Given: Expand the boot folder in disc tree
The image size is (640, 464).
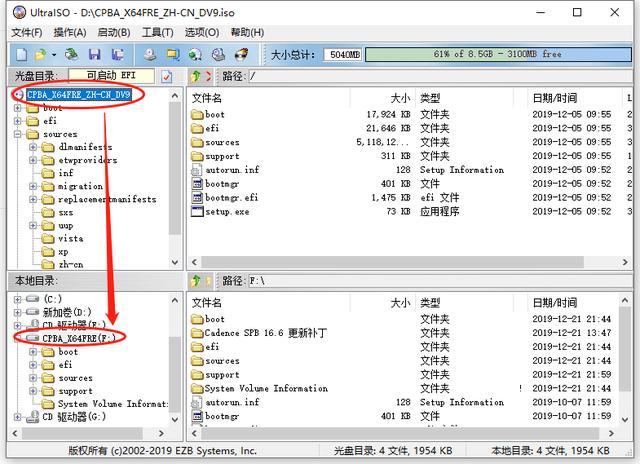Looking at the screenshot, I should coord(17,108).
